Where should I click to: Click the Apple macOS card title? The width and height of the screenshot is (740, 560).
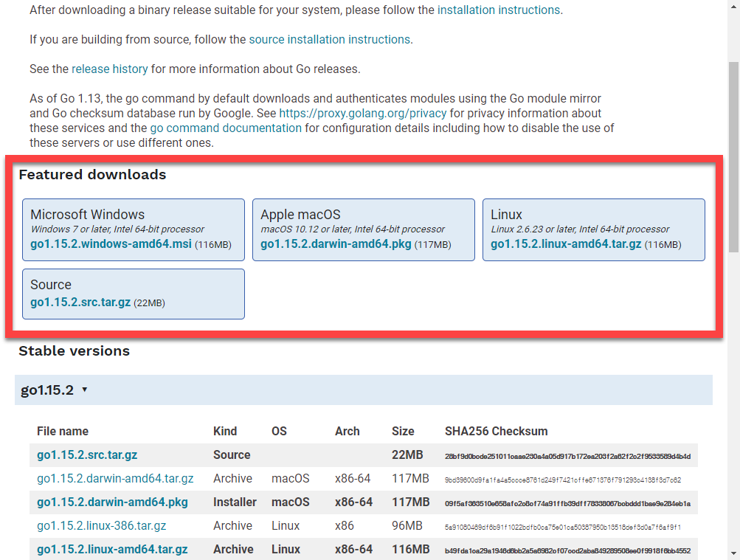pos(300,215)
